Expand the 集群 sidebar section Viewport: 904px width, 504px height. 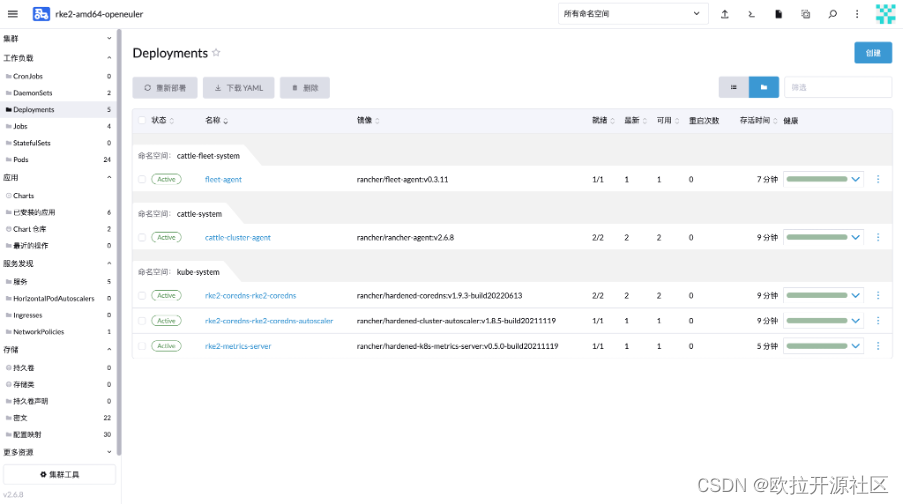click(109, 39)
